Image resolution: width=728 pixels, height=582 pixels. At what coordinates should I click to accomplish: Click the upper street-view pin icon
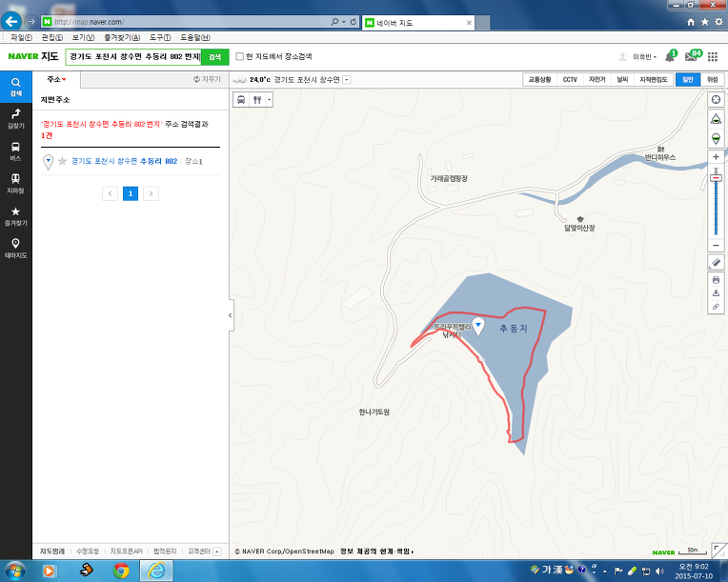click(x=716, y=119)
